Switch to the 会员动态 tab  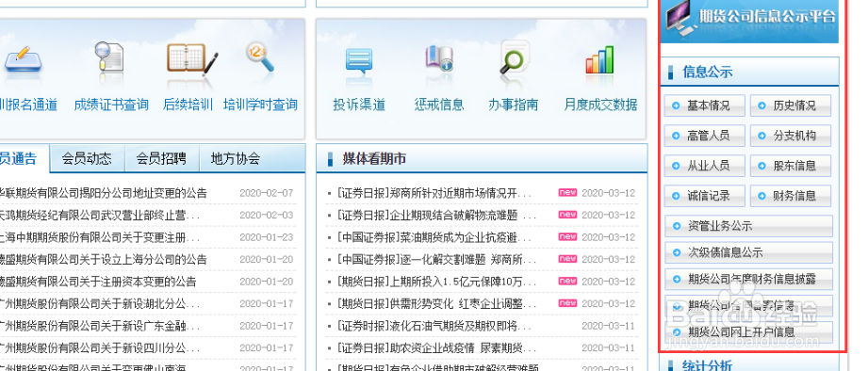pos(87,159)
